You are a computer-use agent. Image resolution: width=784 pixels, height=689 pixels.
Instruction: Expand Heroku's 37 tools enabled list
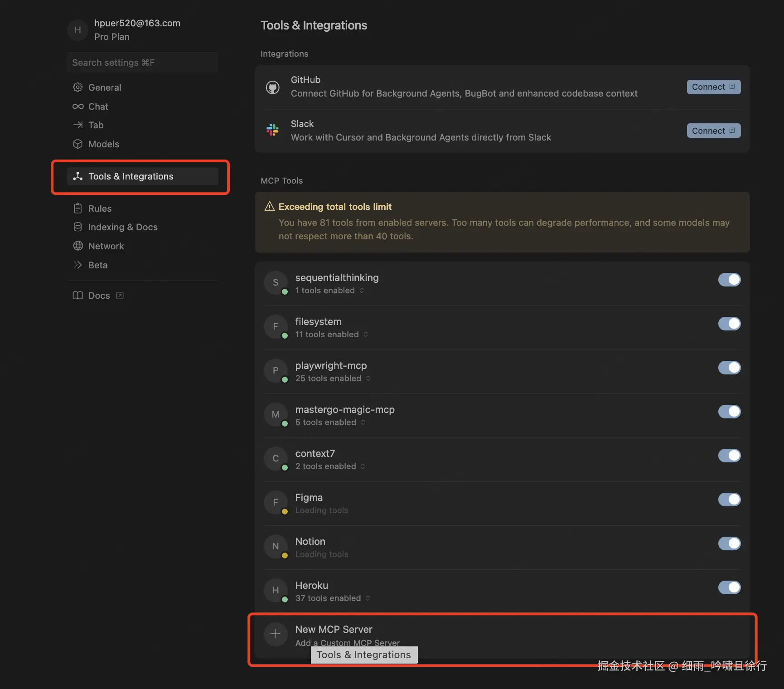pyautogui.click(x=333, y=598)
